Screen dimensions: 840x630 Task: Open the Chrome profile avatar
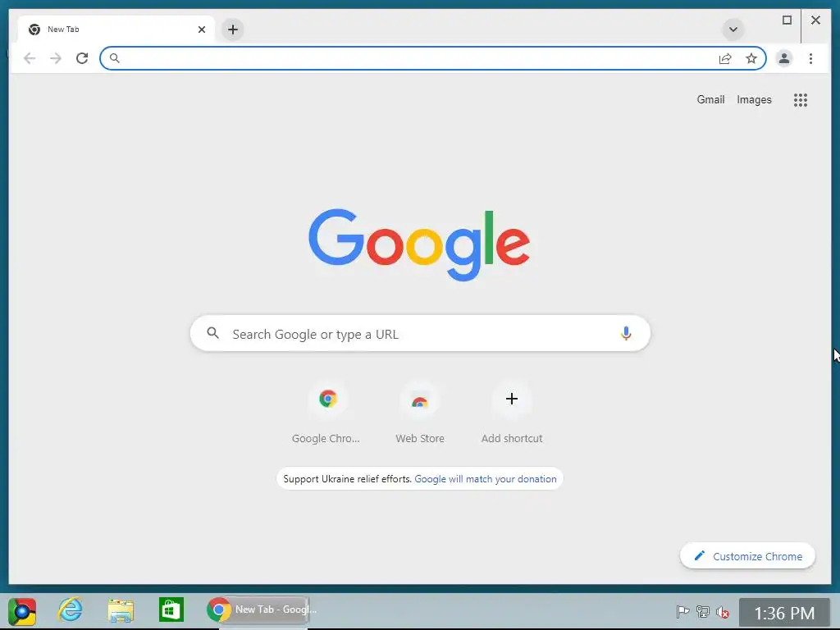(x=783, y=58)
